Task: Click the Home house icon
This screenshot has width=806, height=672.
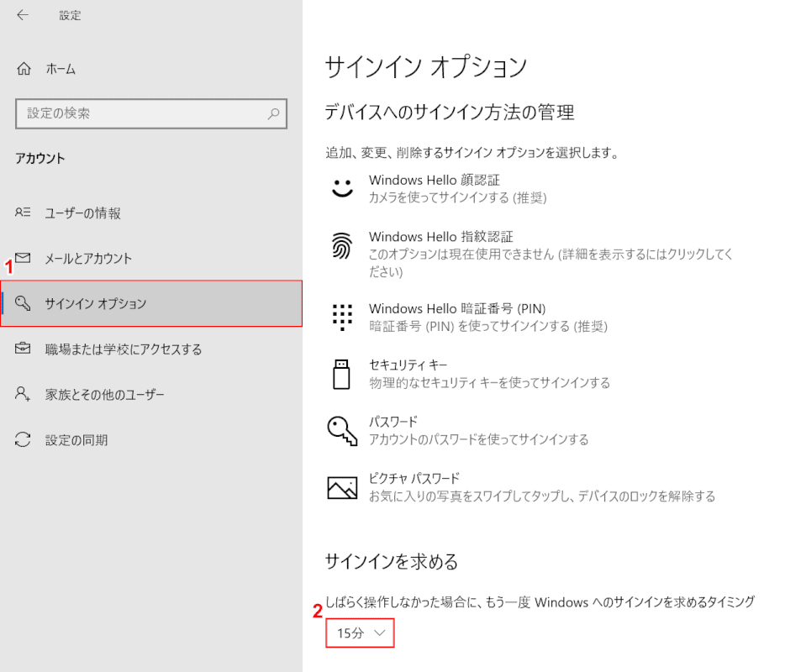Action: tap(24, 68)
